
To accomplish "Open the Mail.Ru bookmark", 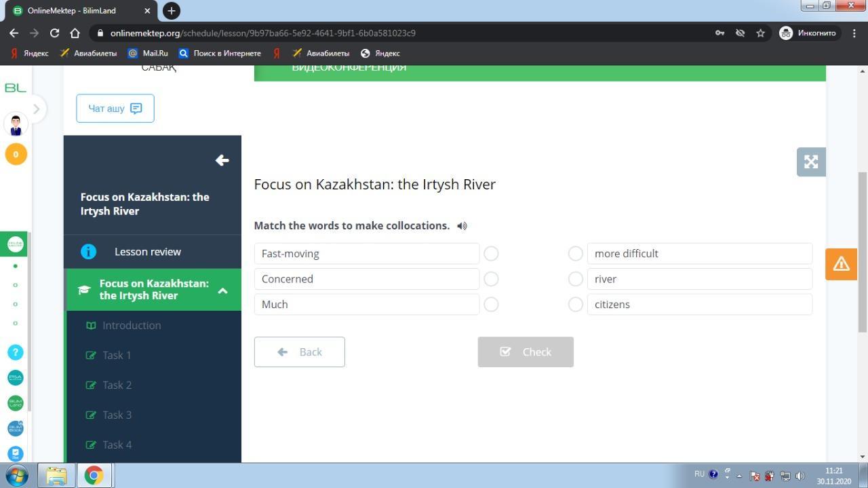I will (148, 53).
